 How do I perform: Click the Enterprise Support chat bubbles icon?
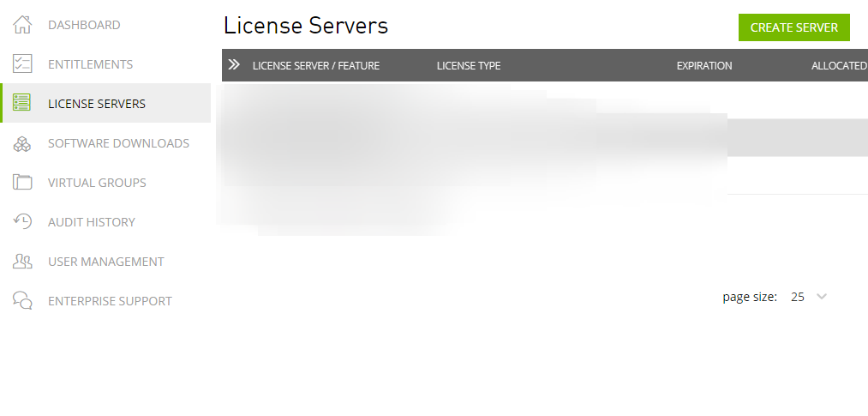point(22,301)
